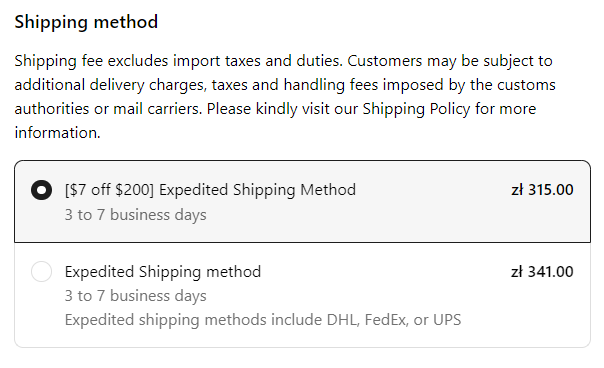Click the word "information." ending the notice
The width and height of the screenshot is (604, 368).
[57, 133]
